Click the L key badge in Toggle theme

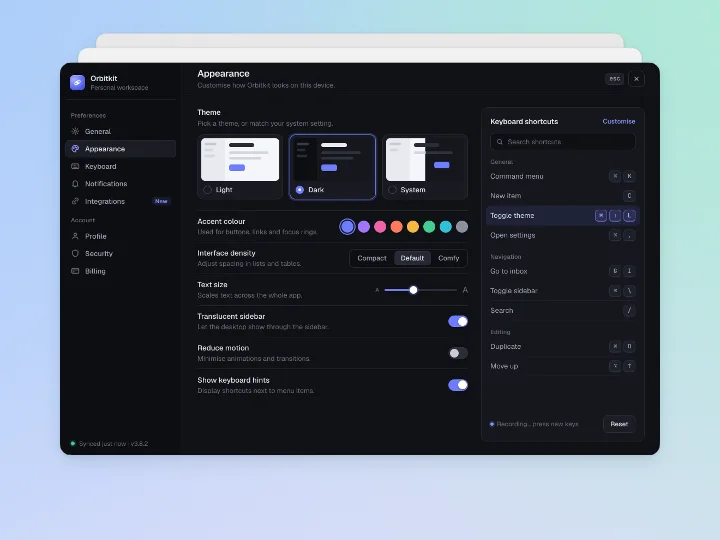coord(629,215)
